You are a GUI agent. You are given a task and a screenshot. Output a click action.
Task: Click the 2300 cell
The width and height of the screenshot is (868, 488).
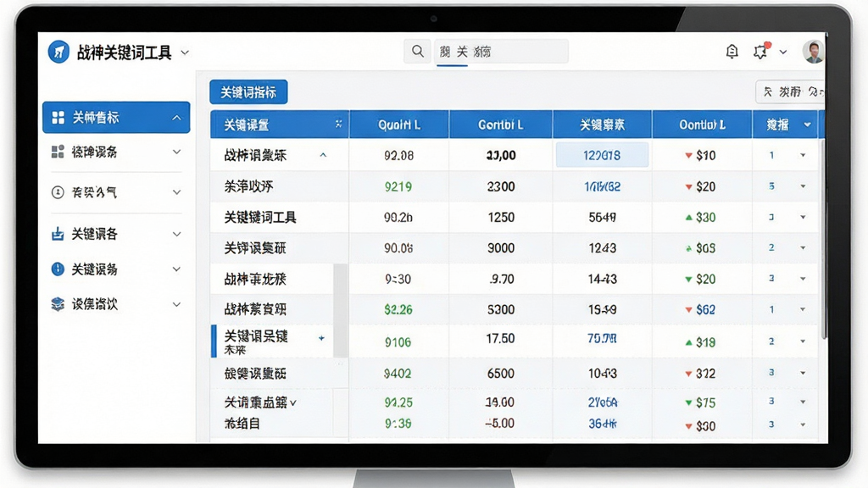[501, 186]
